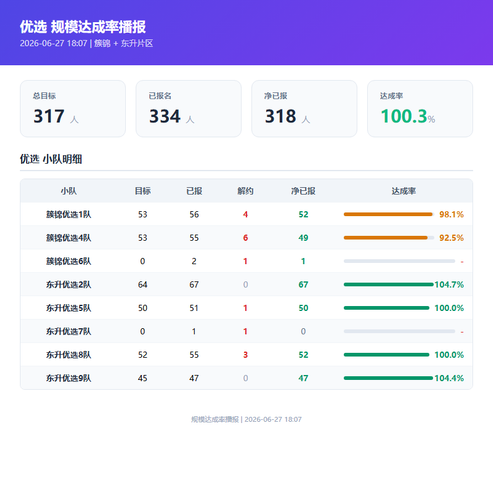Click the empty progress bar for 簇锦优选6队

point(399,261)
